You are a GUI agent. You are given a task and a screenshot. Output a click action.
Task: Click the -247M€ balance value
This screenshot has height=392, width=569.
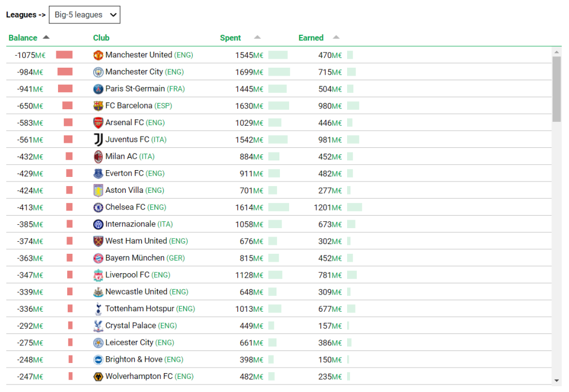[30, 377]
